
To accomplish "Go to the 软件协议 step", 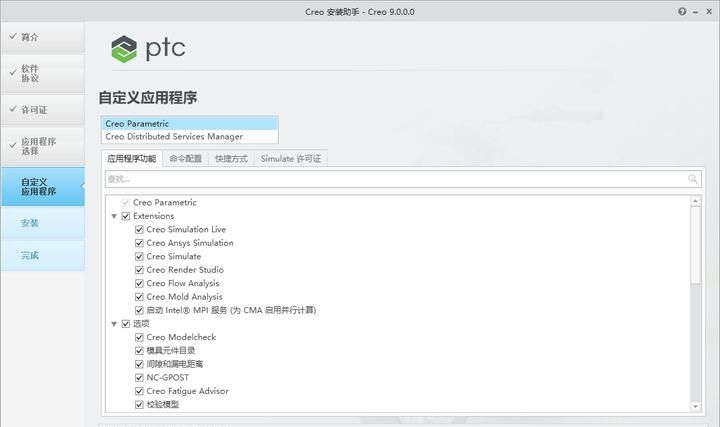I will coord(43,73).
